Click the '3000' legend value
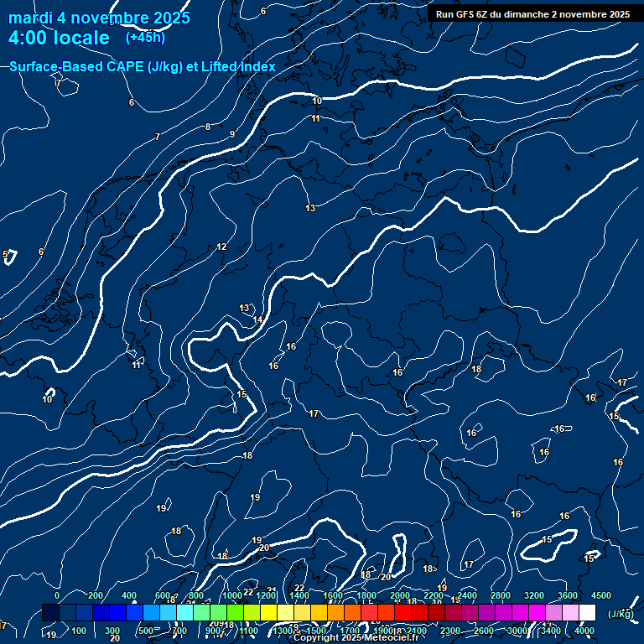Viewport: 644px width, 644px height. click(x=517, y=631)
